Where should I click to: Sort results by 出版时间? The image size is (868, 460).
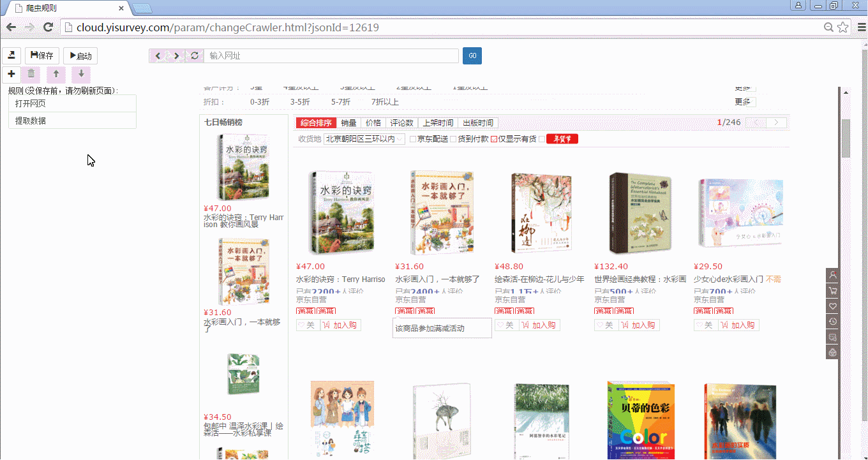pyautogui.click(x=478, y=123)
